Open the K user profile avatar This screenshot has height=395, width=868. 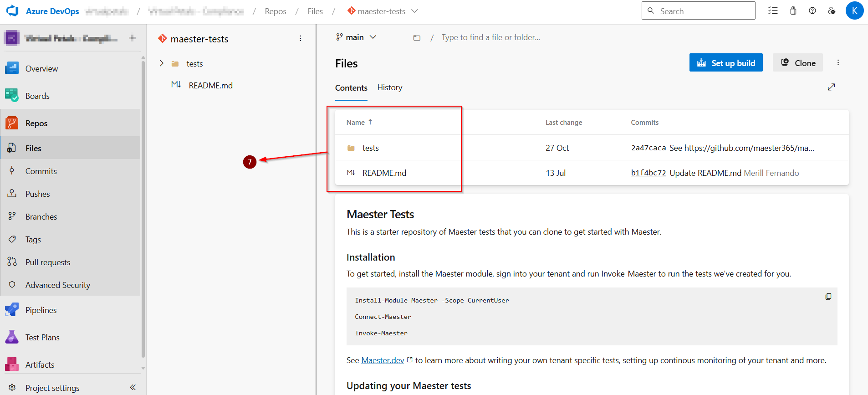point(854,10)
